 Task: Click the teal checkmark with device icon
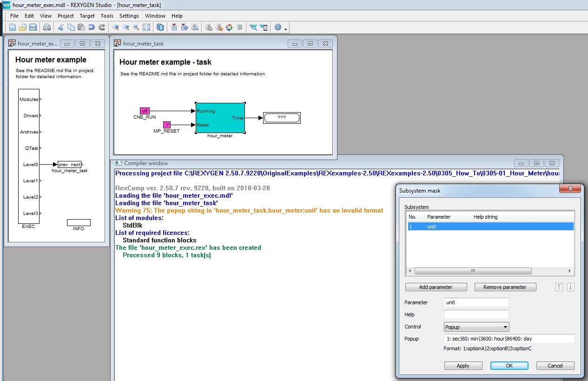[x=264, y=27]
